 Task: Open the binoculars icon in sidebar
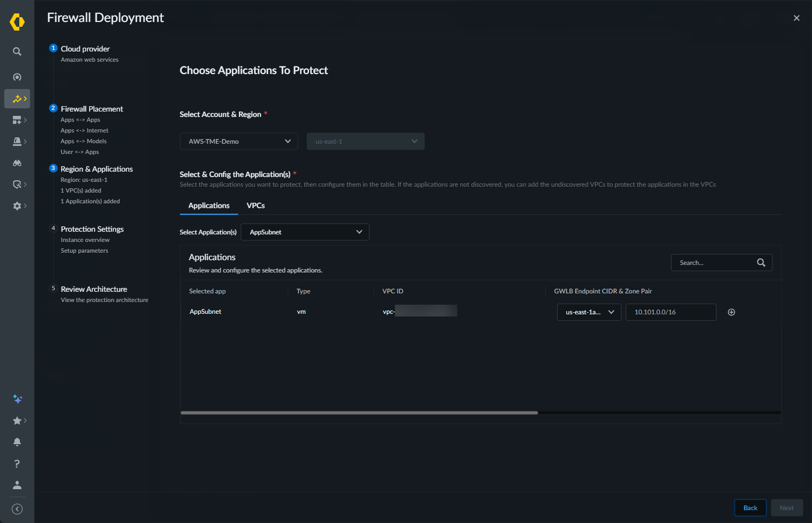(x=17, y=163)
